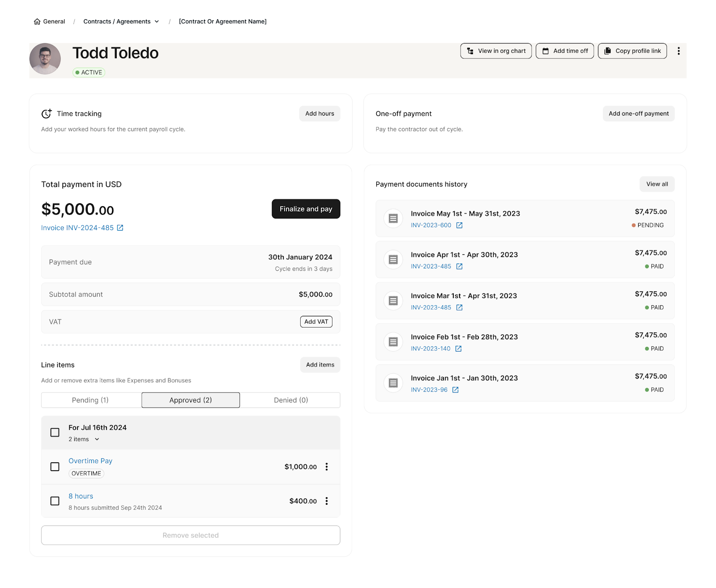Click the Copy profile link button

632,51
